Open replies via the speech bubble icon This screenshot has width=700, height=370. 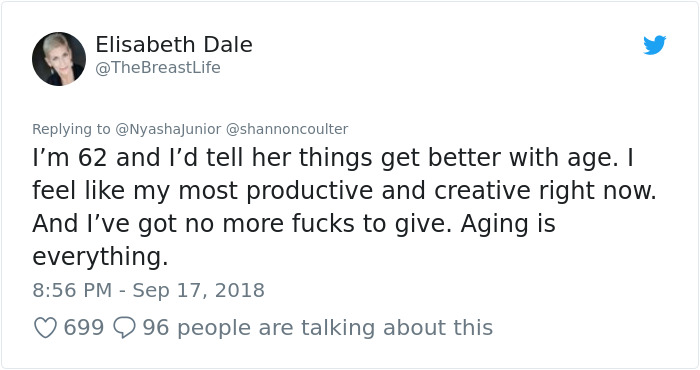[x=124, y=327]
